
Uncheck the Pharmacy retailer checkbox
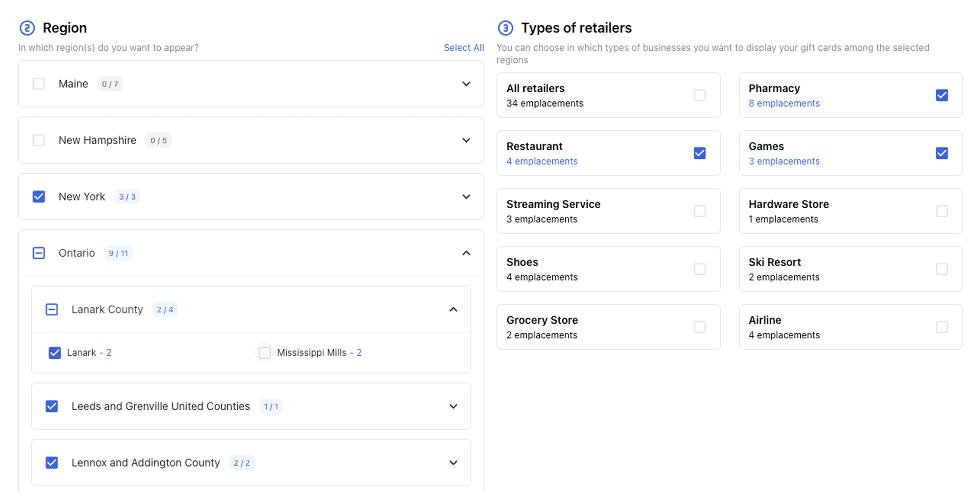point(942,95)
